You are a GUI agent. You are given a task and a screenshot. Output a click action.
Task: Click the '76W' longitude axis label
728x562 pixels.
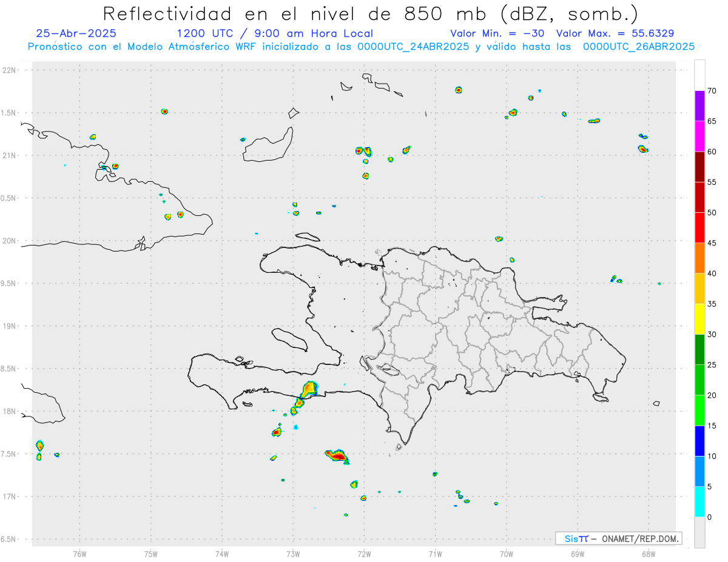click(79, 554)
